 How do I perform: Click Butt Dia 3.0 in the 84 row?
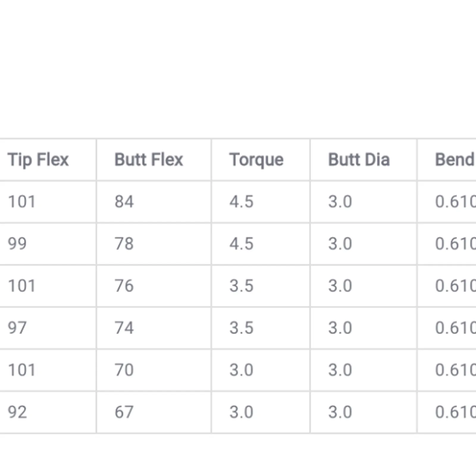pos(340,201)
